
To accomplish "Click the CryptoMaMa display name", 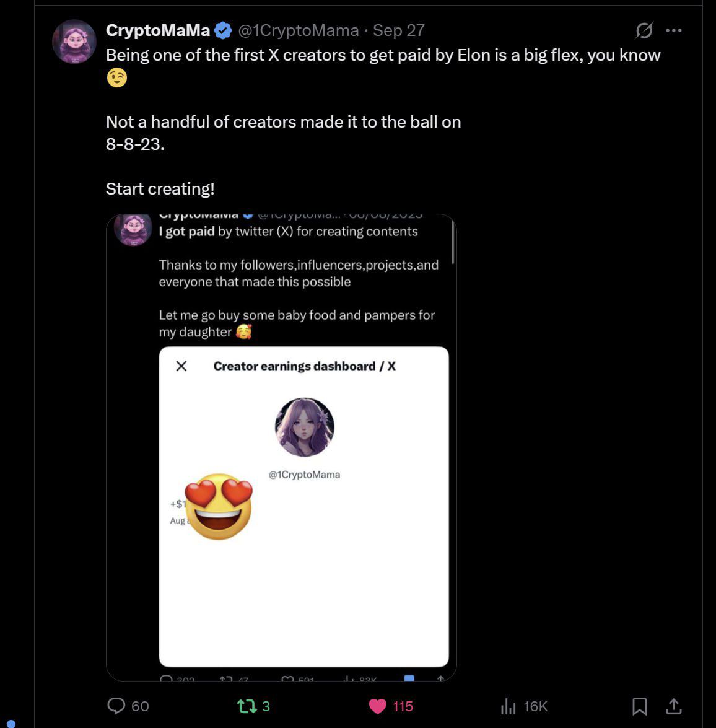I will 158,30.
